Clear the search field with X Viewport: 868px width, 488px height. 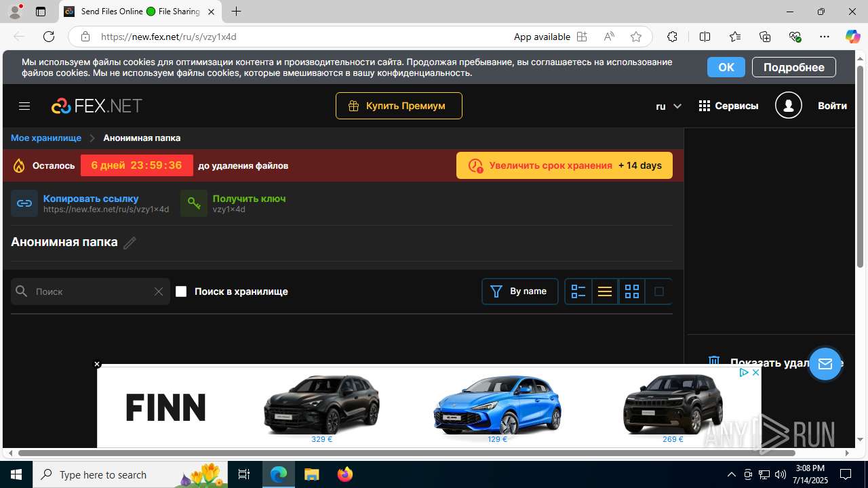pyautogui.click(x=159, y=291)
